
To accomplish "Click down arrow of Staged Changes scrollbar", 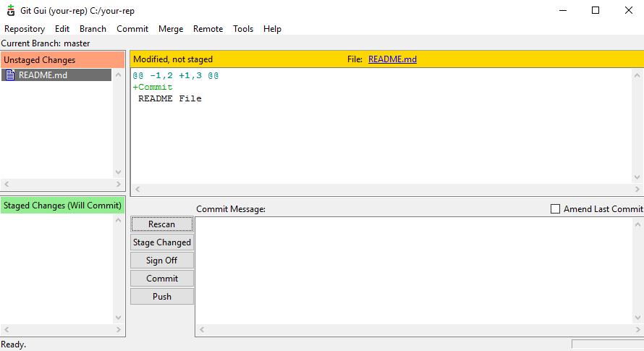I will [x=118, y=318].
